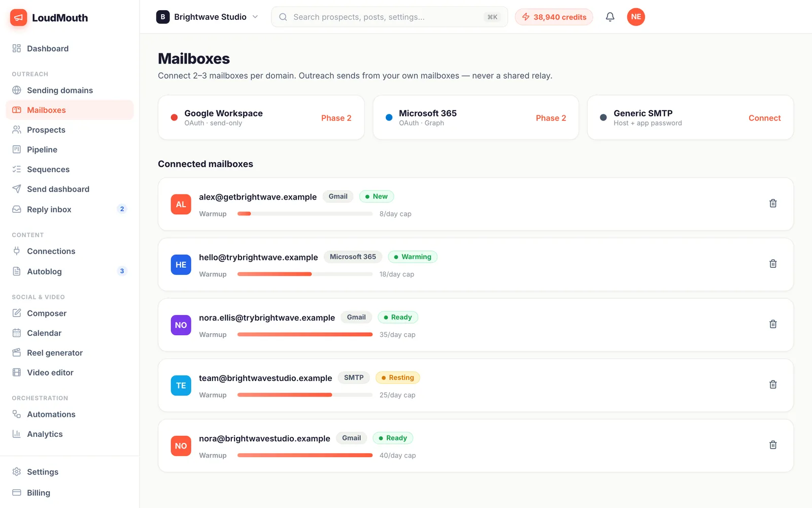Screen dimensions: 812x508
Task: Click the Reel generator clapperboard icon
Action: click(17, 353)
